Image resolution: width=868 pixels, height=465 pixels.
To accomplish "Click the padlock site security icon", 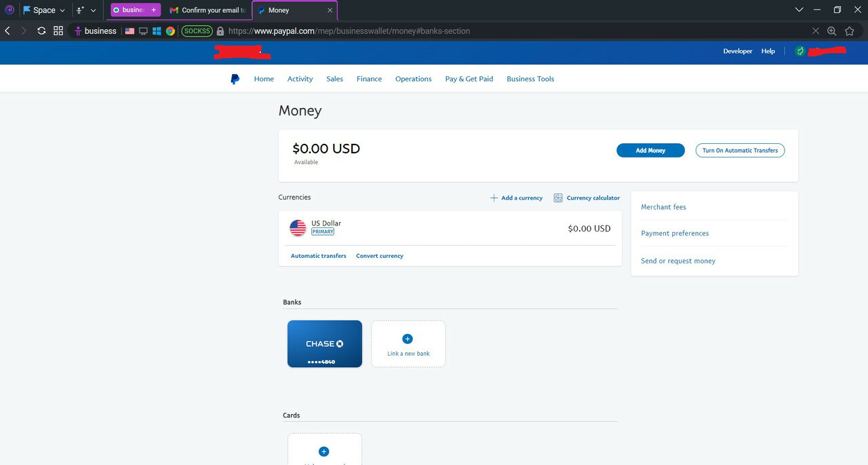I will click(x=220, y=31).
